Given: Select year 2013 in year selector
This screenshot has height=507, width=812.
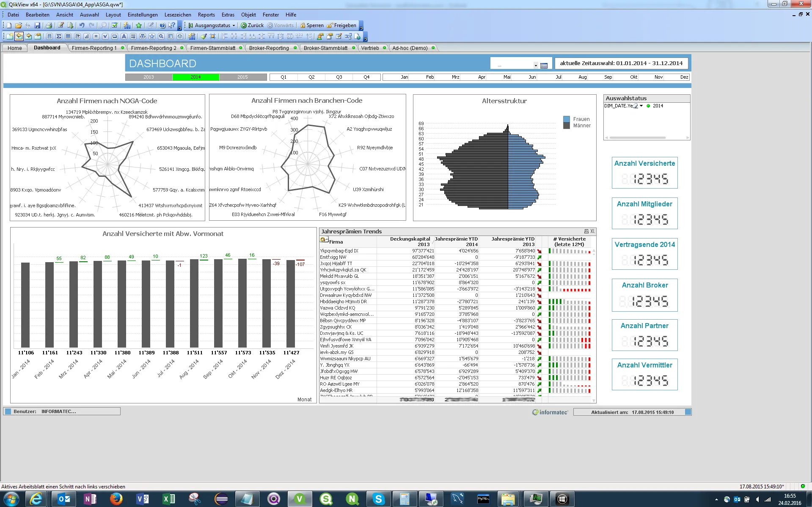Looking at the screenshot, I should click(149, 77).
